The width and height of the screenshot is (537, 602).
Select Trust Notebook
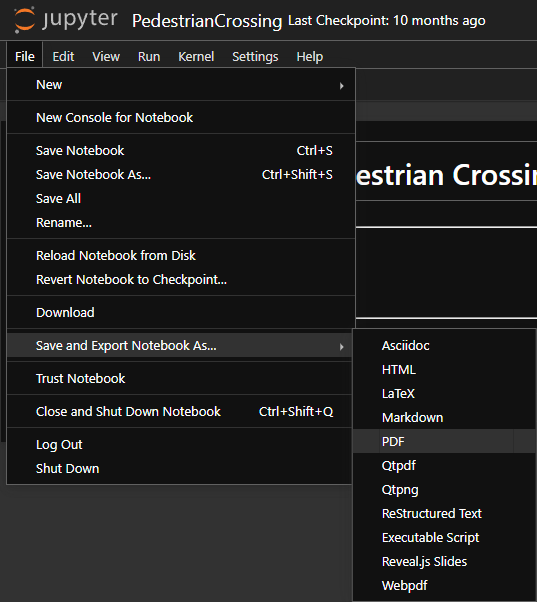click(179, 379)
